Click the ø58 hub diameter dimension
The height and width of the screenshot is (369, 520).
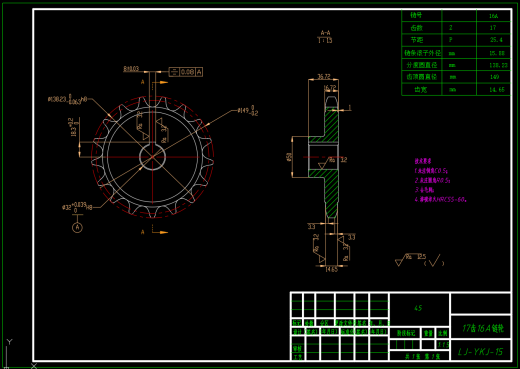[x=289, y=157]
